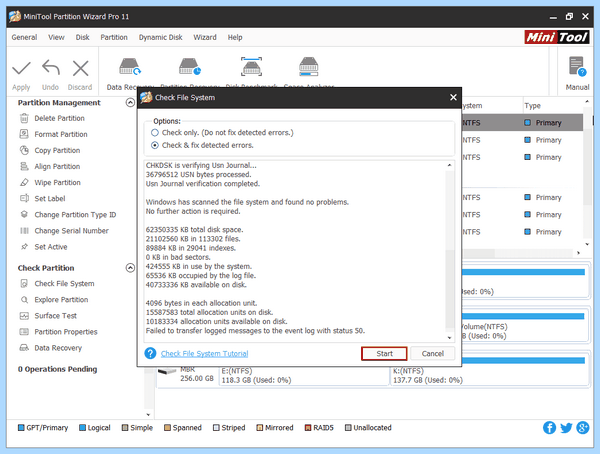Open the Data Recovery toolbar tool
Image resolution: width=600 pixels, height=454 pixels.
(x=129, y=67)
